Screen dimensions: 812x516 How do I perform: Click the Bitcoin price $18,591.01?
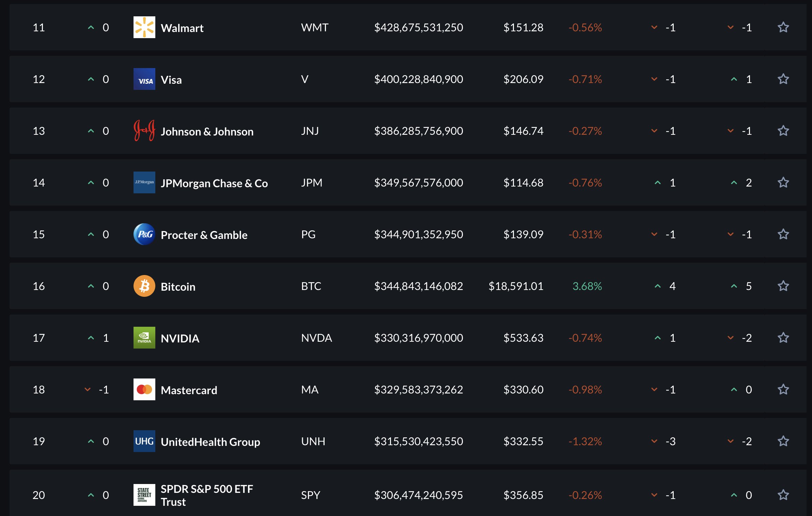click(516, 286)
